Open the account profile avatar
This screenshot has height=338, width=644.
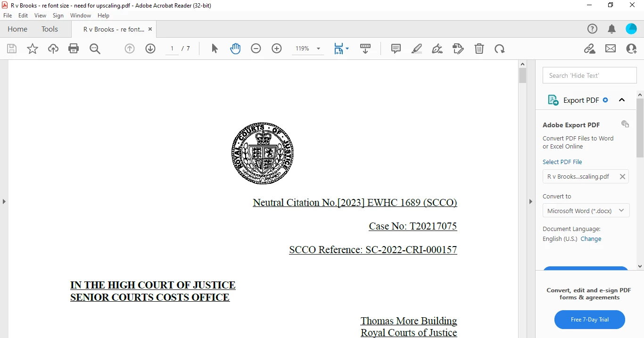pos(631,29)
